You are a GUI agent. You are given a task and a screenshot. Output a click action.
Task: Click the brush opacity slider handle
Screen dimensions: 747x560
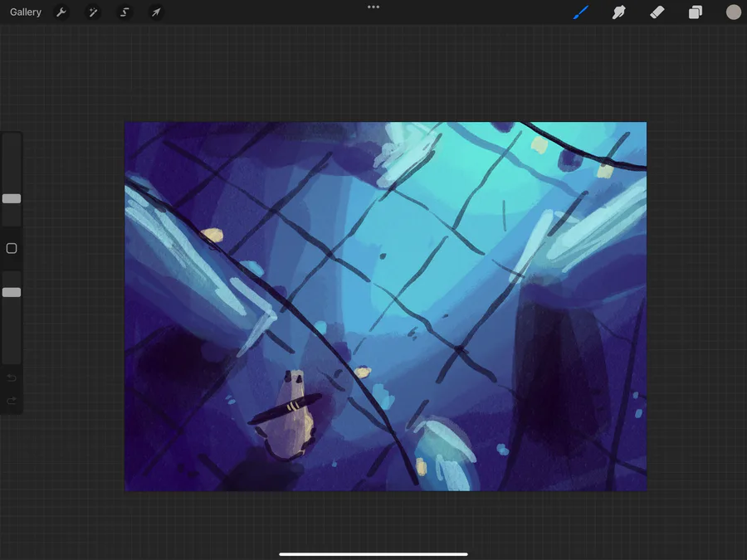coord(12,292)
